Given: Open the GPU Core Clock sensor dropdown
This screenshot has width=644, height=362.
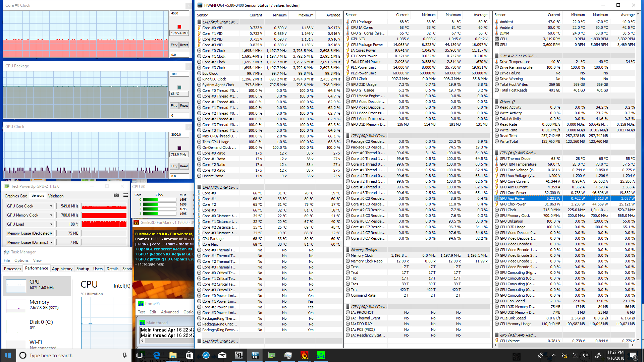Looking at the screenshot, I should [x=51, y=206].
